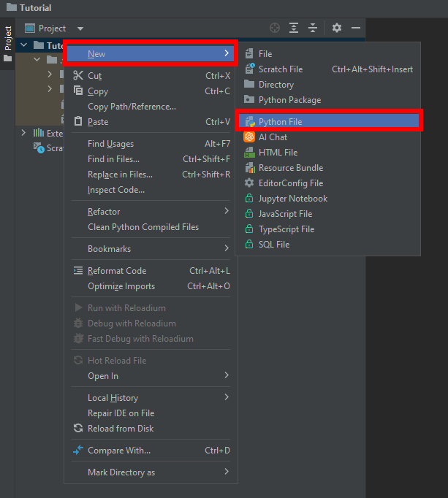Click the Python Package folder icon
The height and width of the screenshot is (498, 448).
(249, 99)
